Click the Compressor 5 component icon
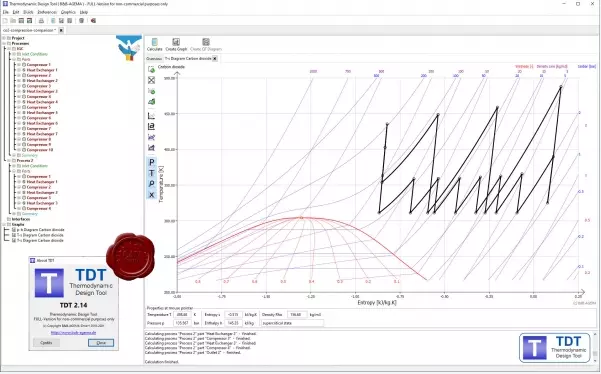 pyautogui.click(x=24, y=107)
